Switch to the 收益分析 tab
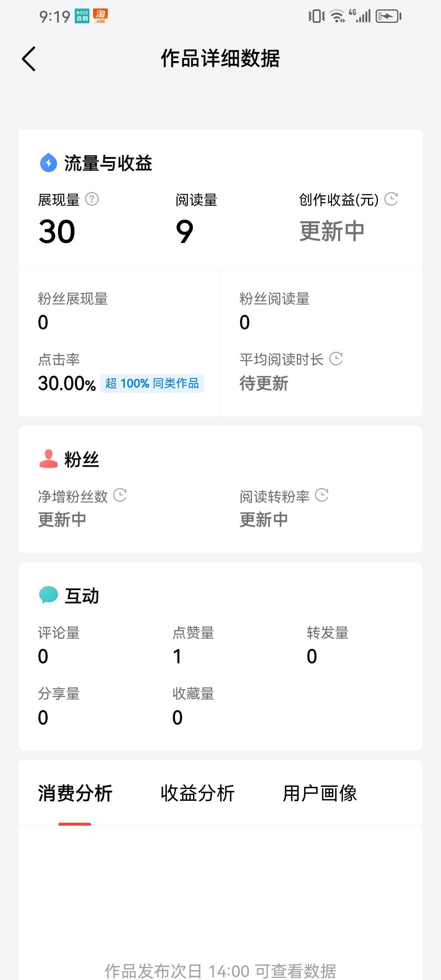 (198, 793)
